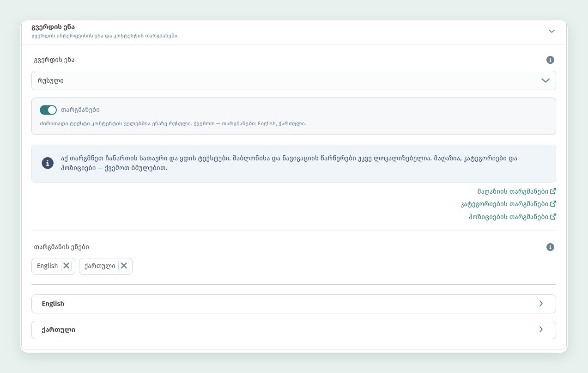Click info icon beside გვერდის ენა label
Viewport: 588px width, 373px height.
point(550,60)
